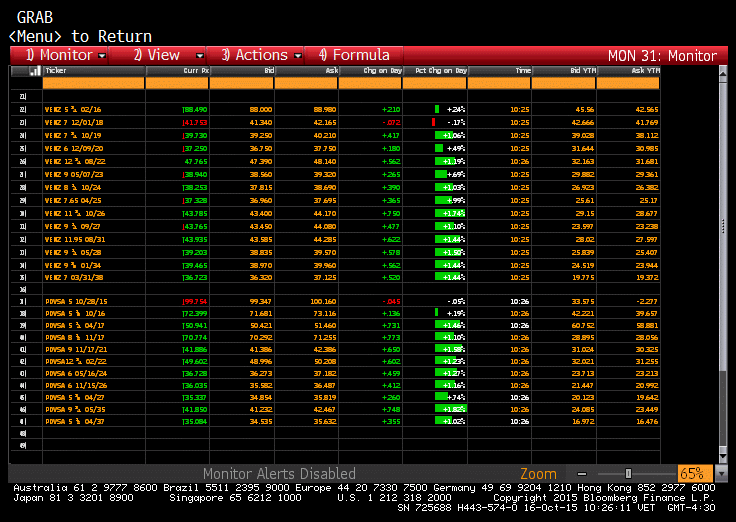This screenshot has height=522, width=736.
Task: Click current price 41.753 in red
Action: [x=195, y=123]
